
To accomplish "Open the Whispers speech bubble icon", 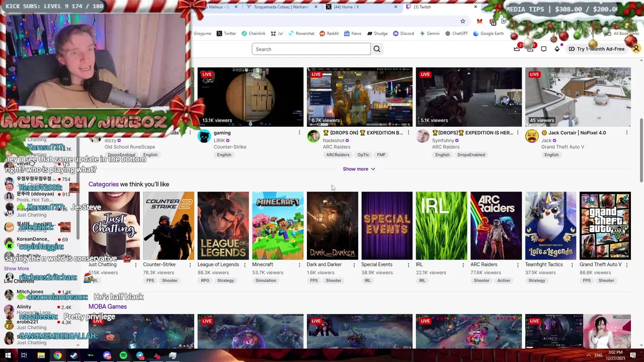I will pos(544,49).
